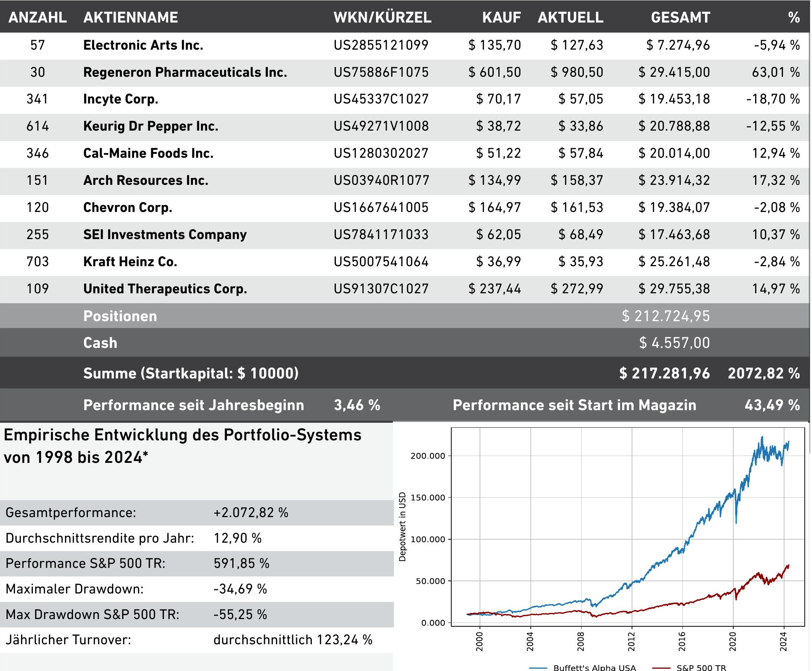Click the Gesamtperformance +2.072,82 % value
This screenshot has height=671, width=812.
click(251, 513)
